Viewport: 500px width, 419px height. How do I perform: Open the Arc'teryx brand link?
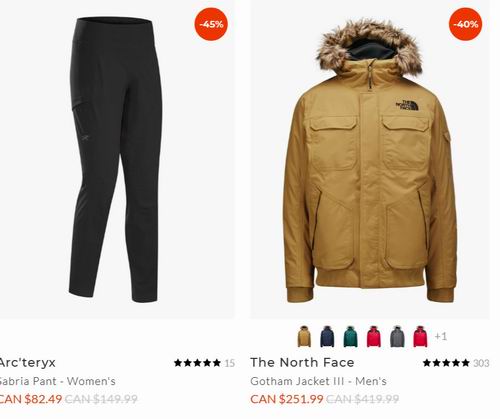[27, 362]
